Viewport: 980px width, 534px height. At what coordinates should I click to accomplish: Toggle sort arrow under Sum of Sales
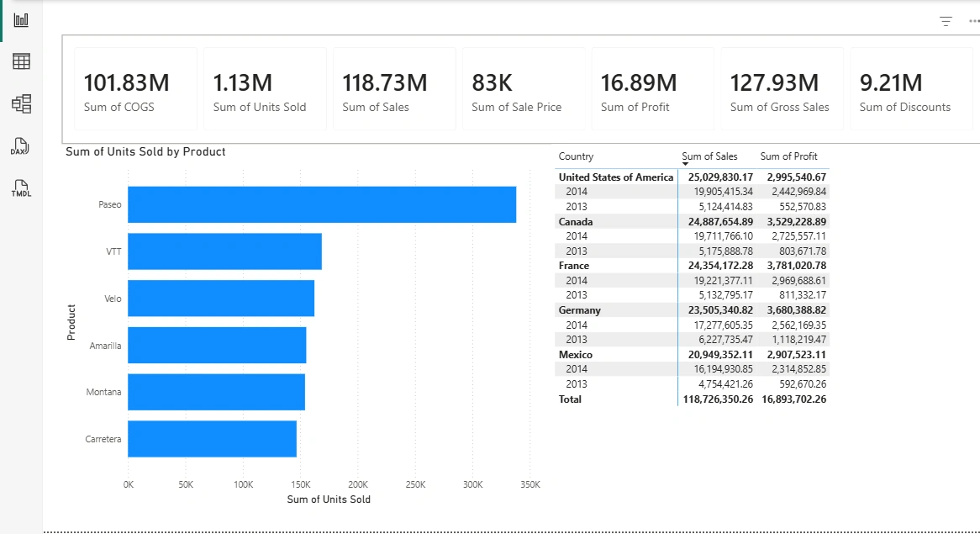click(x=686, y=165)
